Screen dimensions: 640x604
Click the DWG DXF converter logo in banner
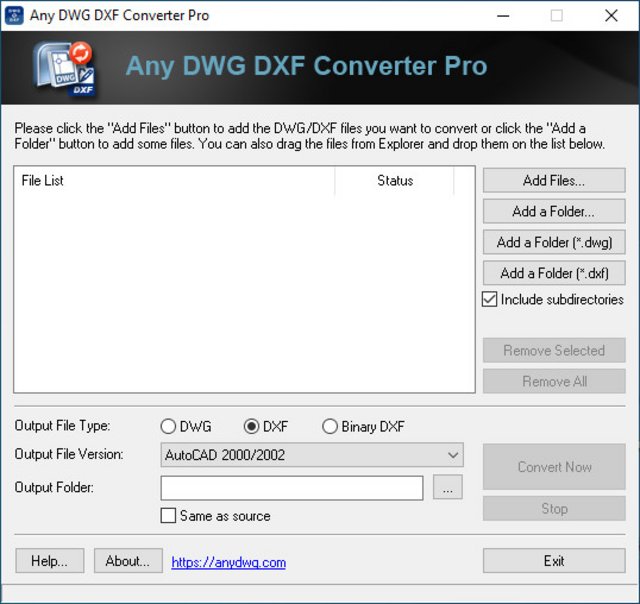coord(65,69)
